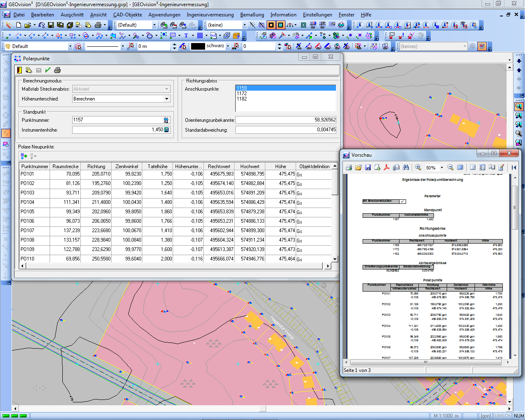Increase the 0 m value with spinner up
The height and width of the screenshot is (420, 525).
click(174, 44)
